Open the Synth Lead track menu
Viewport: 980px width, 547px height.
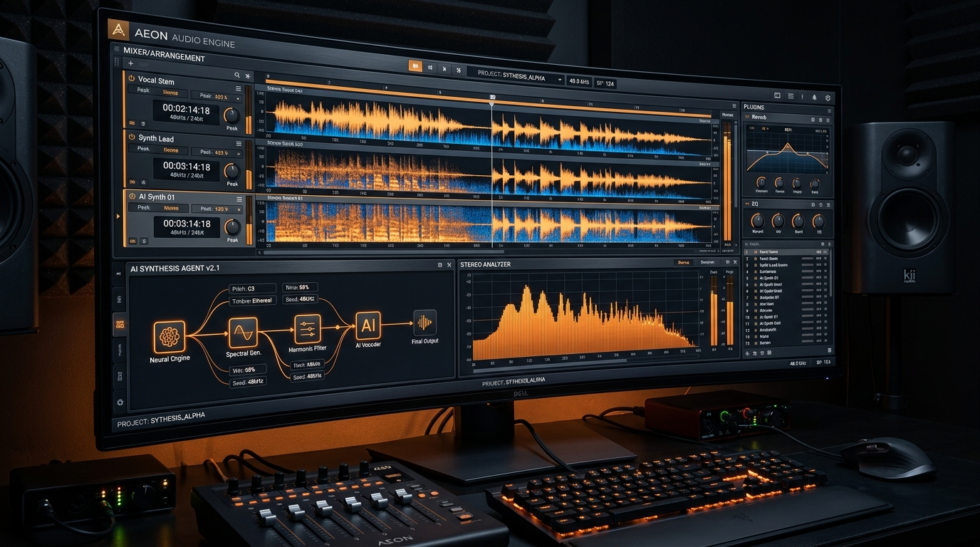(x=239, y=142)
